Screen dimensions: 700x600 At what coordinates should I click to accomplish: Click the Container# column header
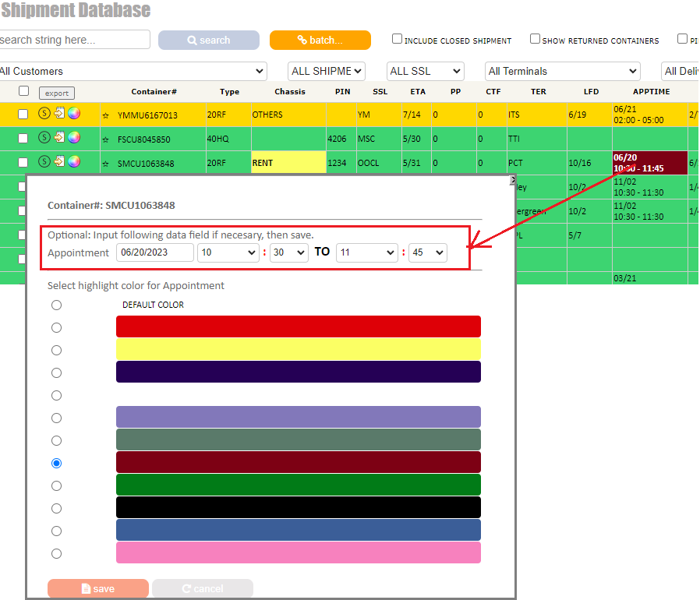click(x=154, y=91)
